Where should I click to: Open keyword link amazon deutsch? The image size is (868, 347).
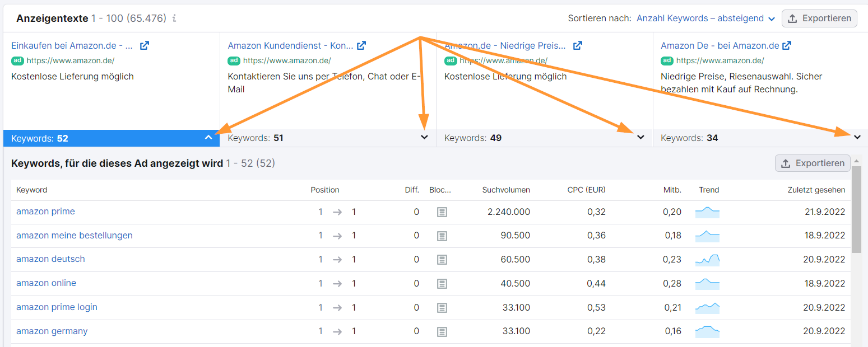coord(50,259)
